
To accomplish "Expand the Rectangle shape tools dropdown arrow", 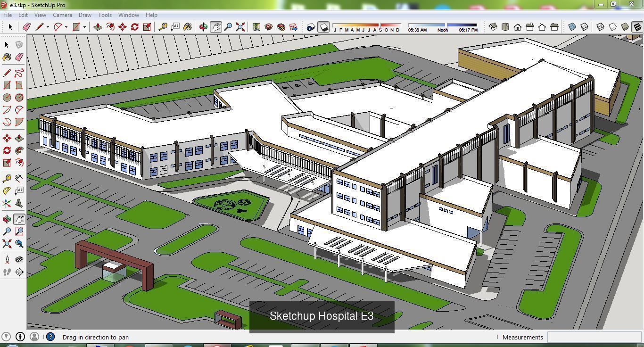I will point(84,27).
